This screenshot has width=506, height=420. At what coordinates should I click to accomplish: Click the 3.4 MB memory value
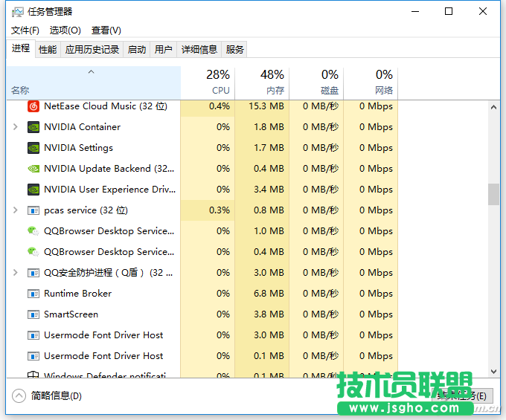coord(269,190)
